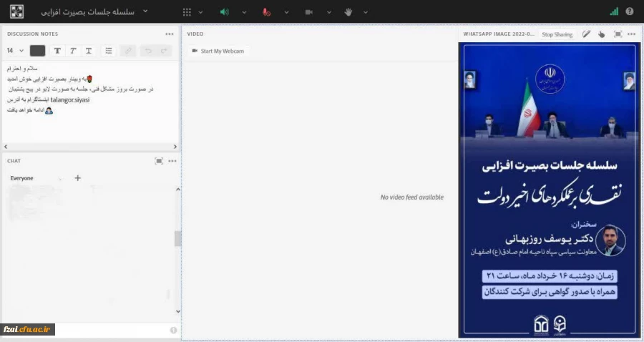Open the help question mark icon
The image size is (644, 342).
pos(630,11)
